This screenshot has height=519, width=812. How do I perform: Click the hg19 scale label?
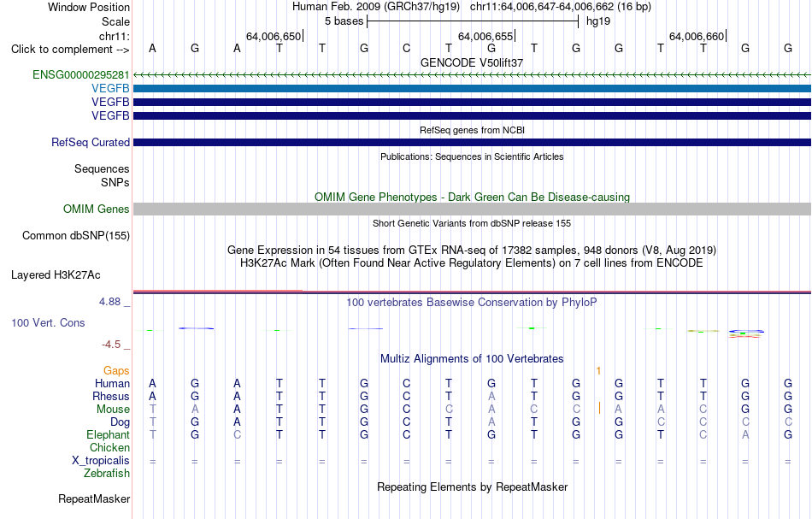click(x=598, y=21)
